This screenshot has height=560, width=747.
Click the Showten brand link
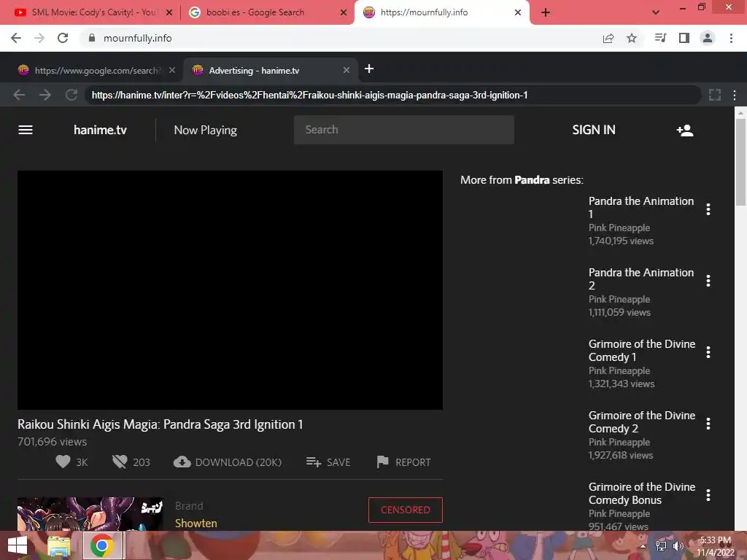click(x=196, y=523)
